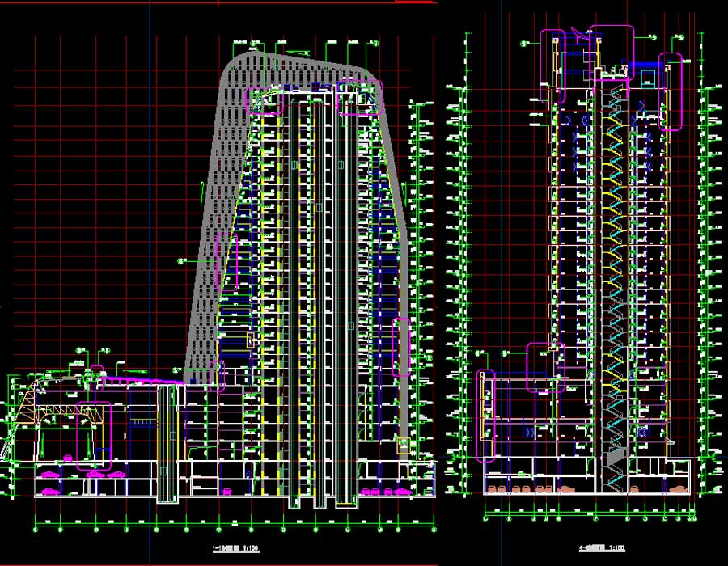The width and height of the screenshot is (728, 566).
Task: Click the magenta callout at podium-tower junction in right section
Action: click(x=544, y=367)
